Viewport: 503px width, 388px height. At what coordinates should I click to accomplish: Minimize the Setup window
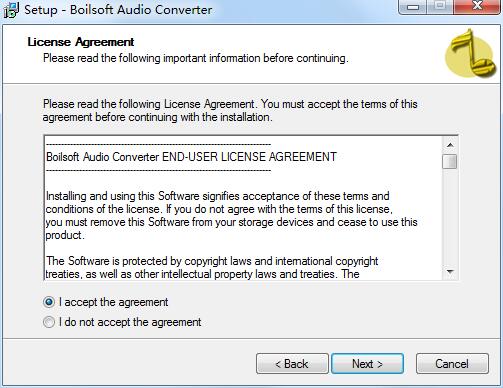point(413,7)
